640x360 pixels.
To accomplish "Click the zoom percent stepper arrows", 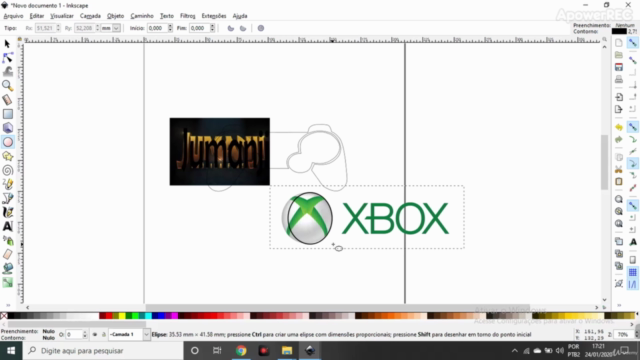I will click(x=637, y=335).
